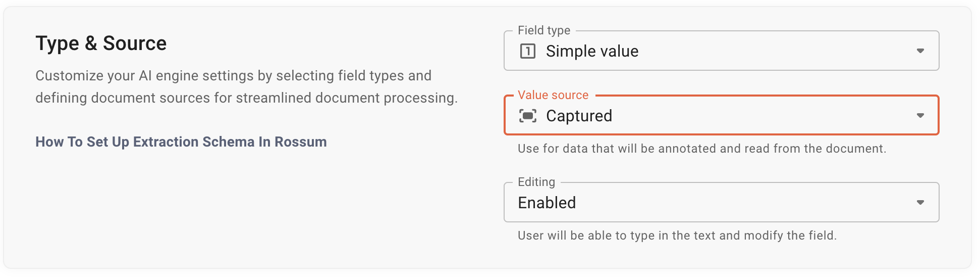
Task: Click the orange Value source label
Action: tap(553, 95)
